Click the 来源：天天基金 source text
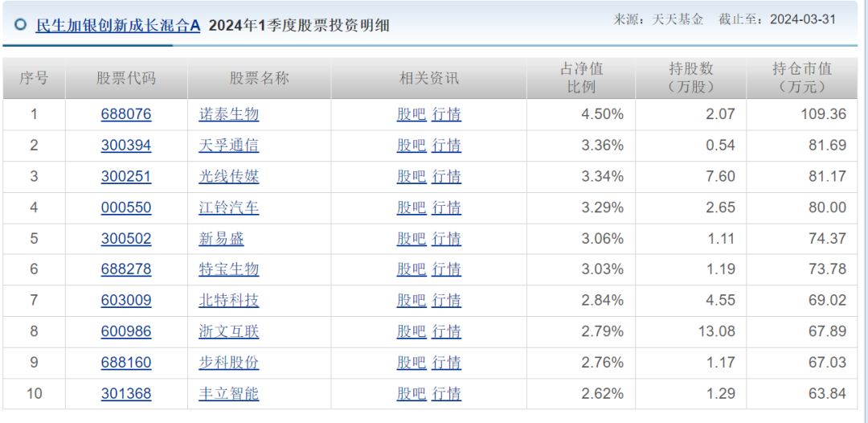Image resolution: width=868 pixels, height=423 pixels. [658, 19]
